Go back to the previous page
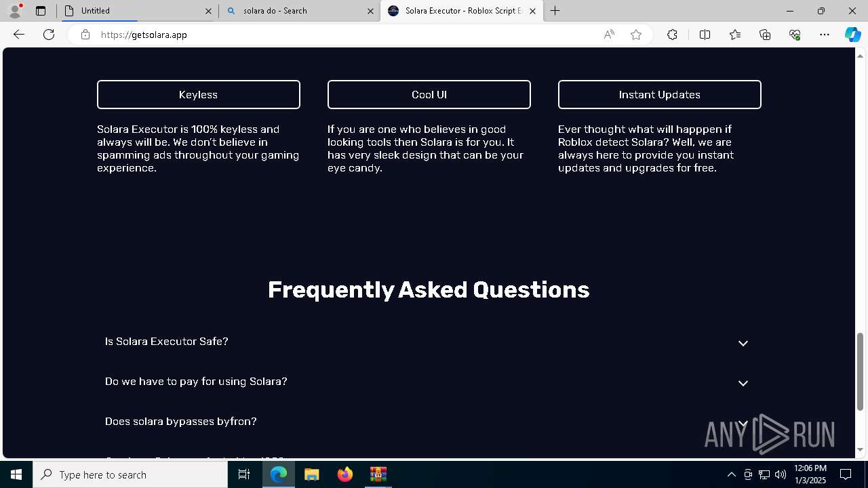The width and height of the screenshot is (868, 488). point(19,35)
